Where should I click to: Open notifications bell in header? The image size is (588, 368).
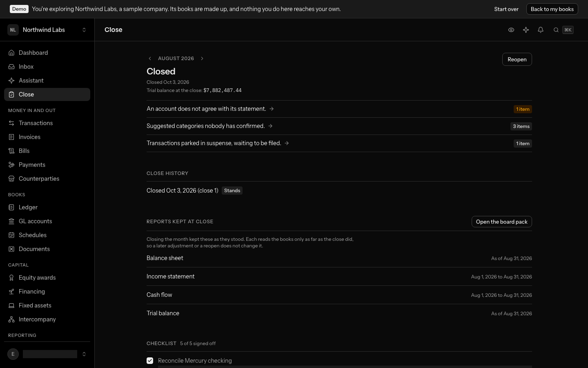point(541,30)
